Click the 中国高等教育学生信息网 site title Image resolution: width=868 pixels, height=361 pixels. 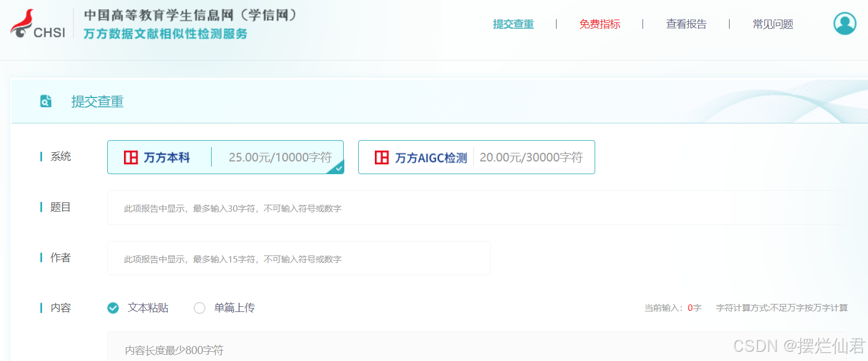tap(191, 15)
